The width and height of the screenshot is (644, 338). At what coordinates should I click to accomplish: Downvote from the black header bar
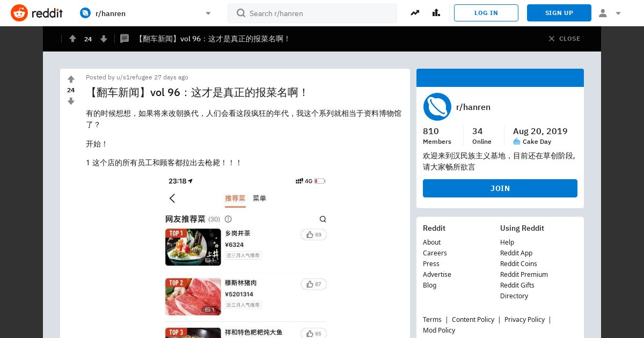coord(104,39)
